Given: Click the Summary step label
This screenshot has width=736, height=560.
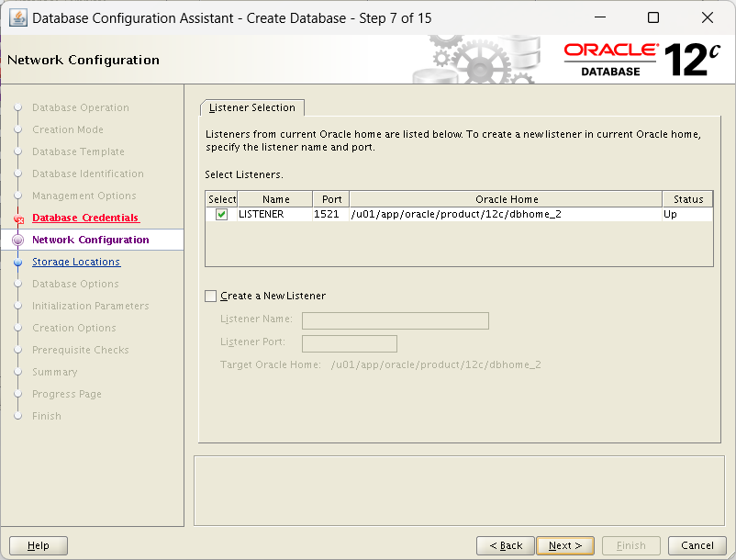Looking at the screenshot, I should point(54,372).
